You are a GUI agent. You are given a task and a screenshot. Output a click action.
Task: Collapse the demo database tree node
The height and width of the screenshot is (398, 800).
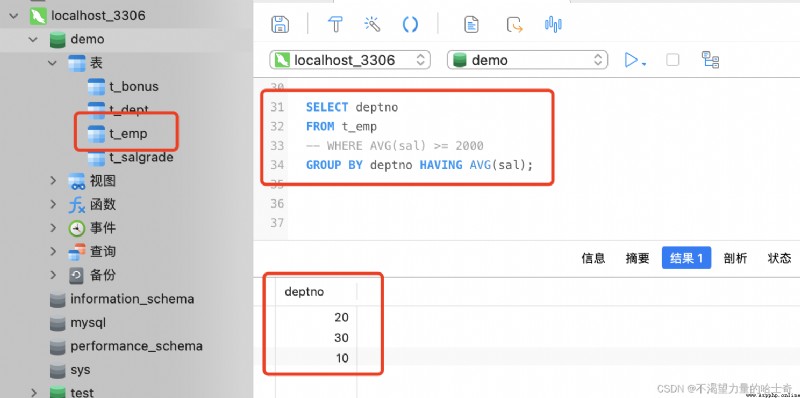33,39
